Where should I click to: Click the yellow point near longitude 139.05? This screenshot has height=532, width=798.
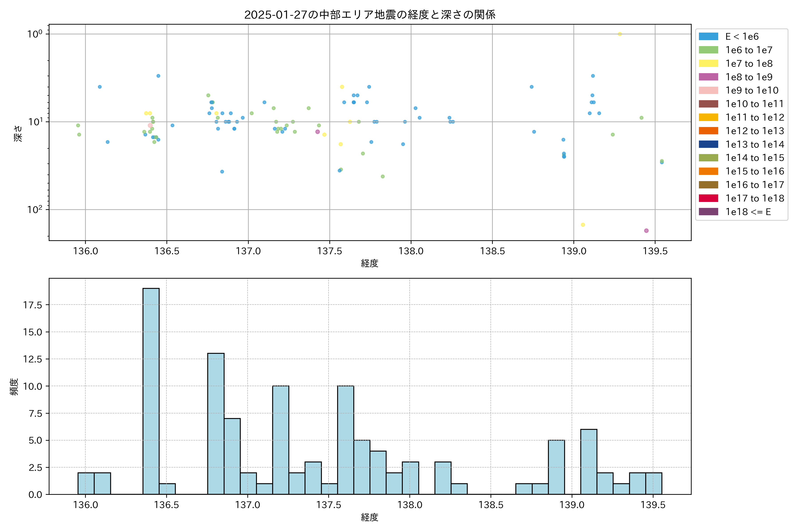(583, 225)
